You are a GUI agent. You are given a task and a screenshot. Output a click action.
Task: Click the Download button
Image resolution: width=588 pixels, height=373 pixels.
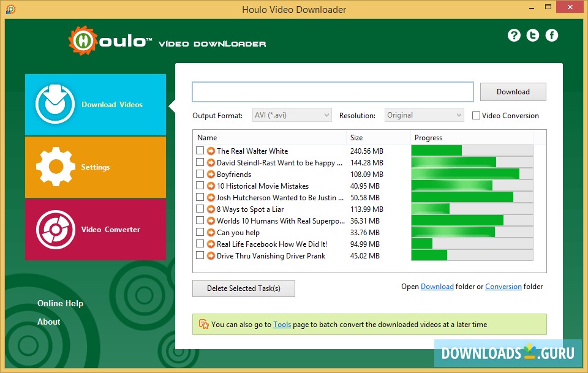tap(513, 91)
